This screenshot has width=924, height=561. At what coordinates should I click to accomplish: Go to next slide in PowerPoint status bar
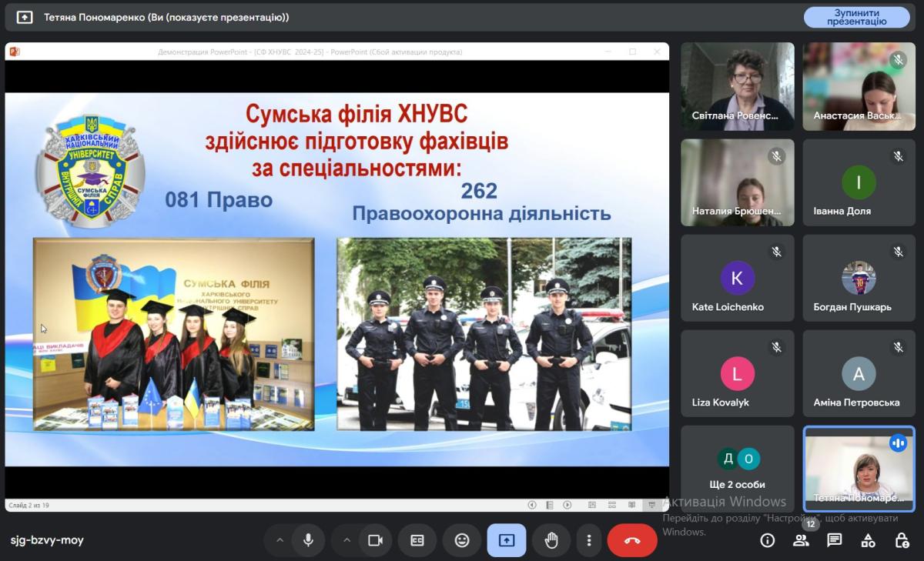tap(567, 505)
